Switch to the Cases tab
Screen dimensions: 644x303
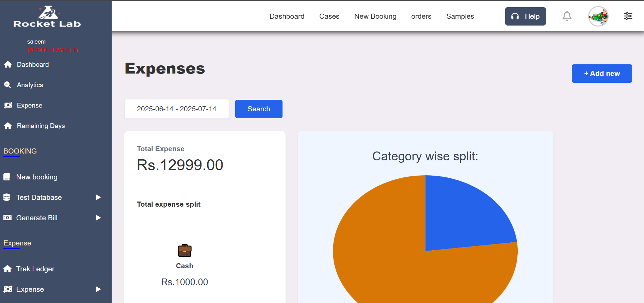(329, 16)
